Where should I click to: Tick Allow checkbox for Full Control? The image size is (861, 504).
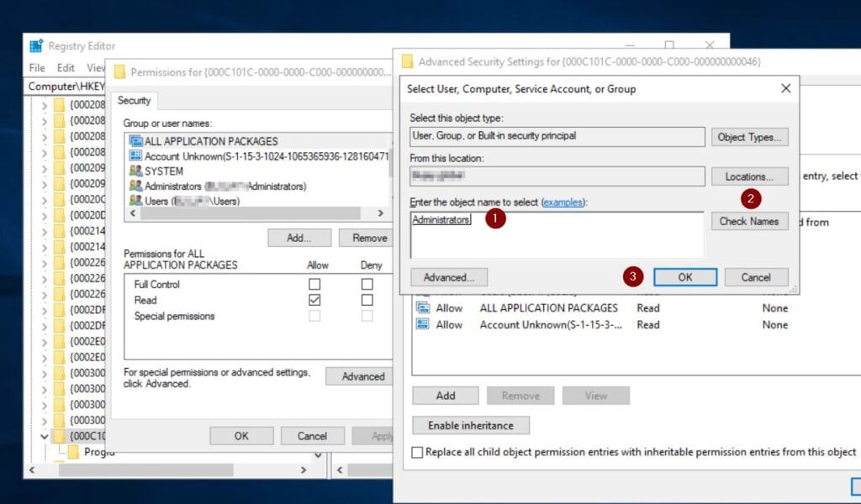tap(314, 284)
